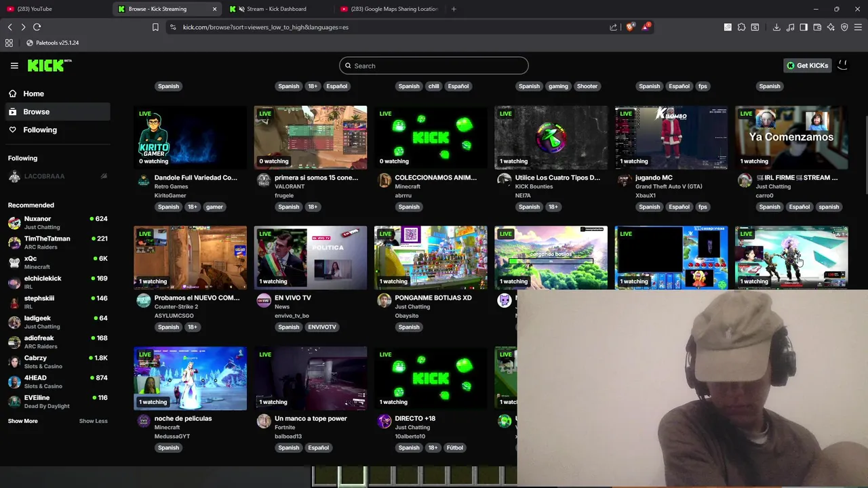Click the Get KICKs button

[807, 66]
